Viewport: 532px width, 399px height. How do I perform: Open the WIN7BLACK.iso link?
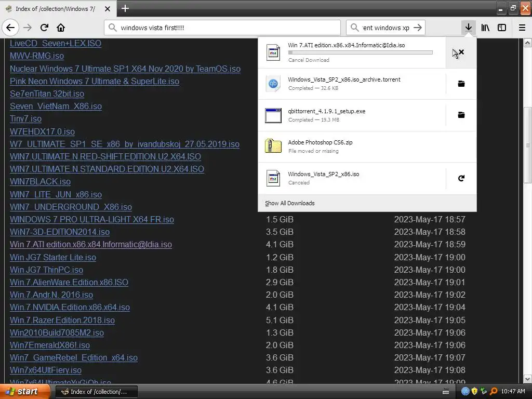40,182
